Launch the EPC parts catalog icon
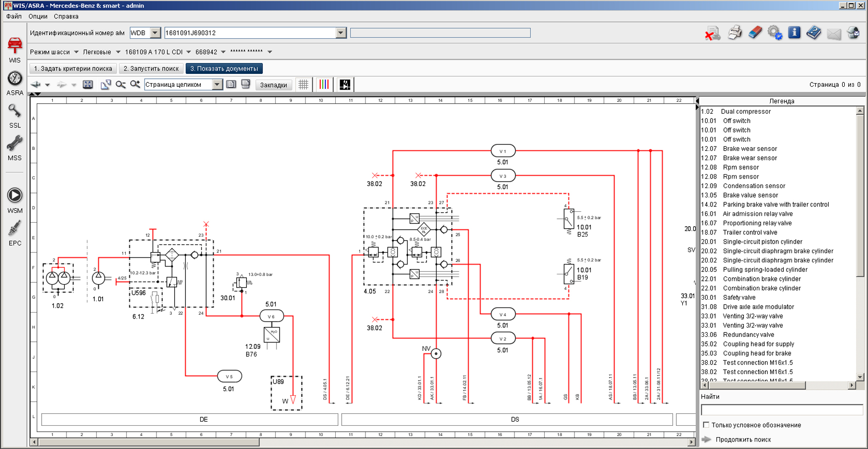 [x=15, y=233]
